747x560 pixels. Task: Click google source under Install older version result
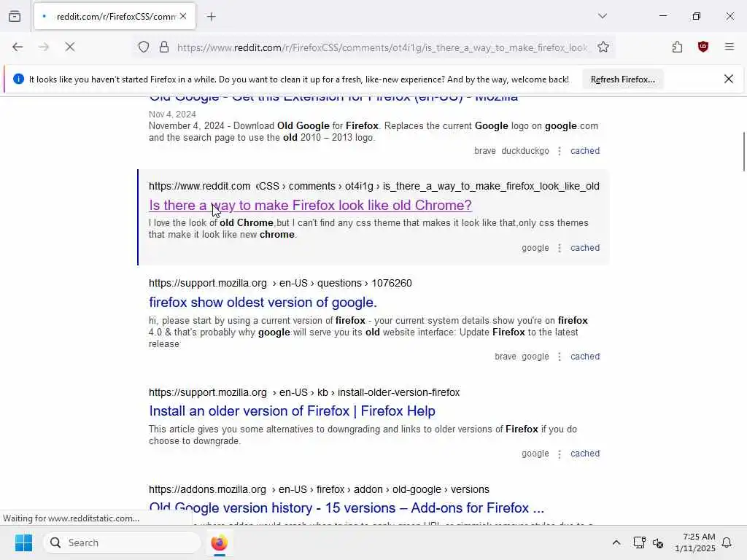535,454
